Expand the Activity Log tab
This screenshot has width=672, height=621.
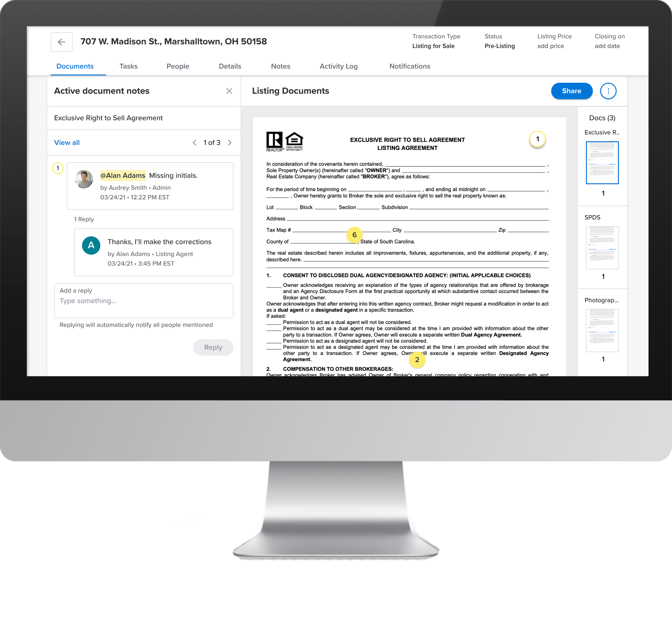click(340, 66)
